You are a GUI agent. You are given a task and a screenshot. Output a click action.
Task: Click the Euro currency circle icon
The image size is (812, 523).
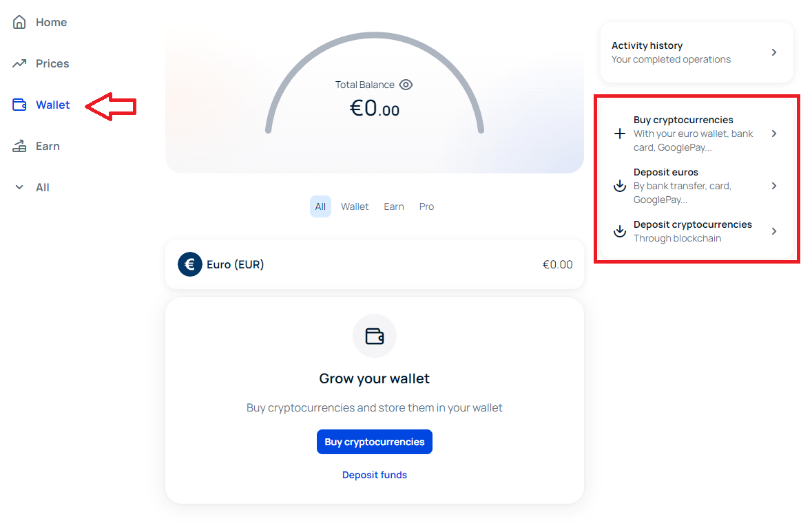(x=190, y=264)
